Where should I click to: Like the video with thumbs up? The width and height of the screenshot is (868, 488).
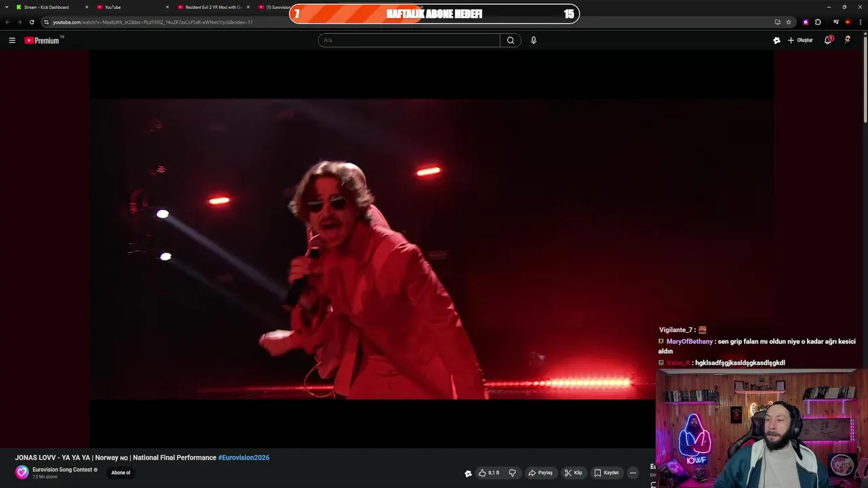[489, 473]
